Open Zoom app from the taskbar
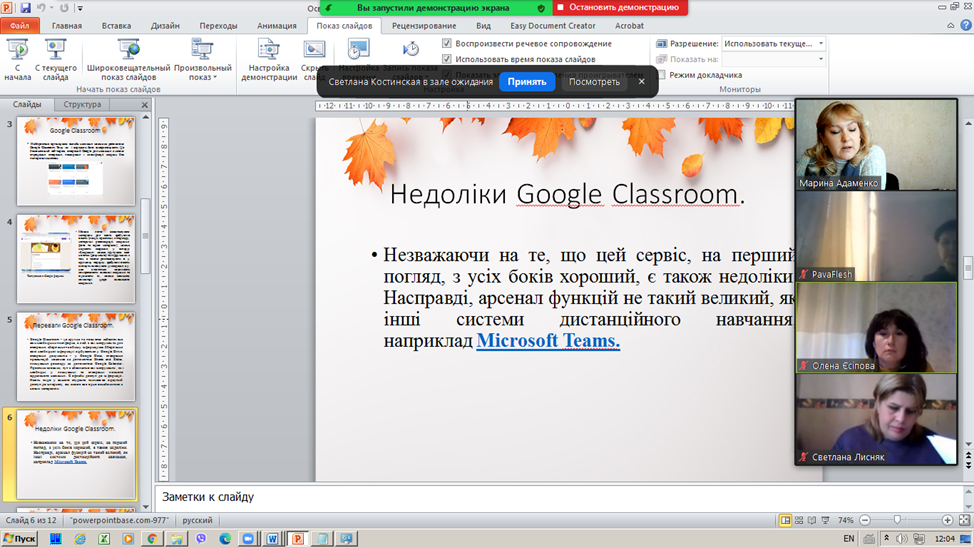This screenshot has width=974, height=548. 248,539
